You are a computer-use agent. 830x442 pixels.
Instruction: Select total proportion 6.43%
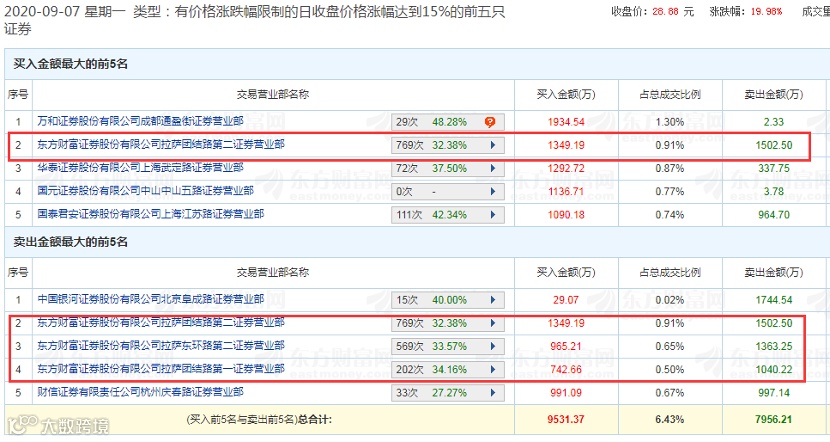point(670,419)
